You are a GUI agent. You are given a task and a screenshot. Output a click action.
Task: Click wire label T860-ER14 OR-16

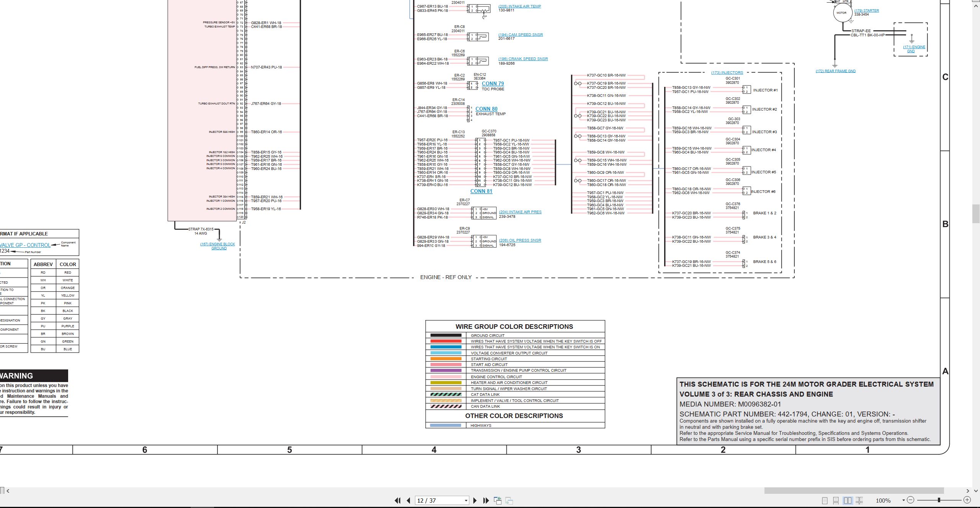(x=266, y=132)
